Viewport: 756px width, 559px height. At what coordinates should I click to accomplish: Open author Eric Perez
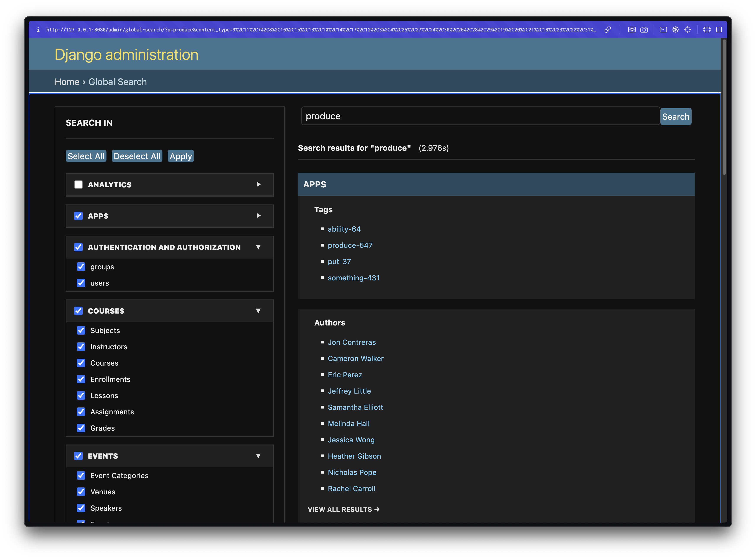pos(345,375)
